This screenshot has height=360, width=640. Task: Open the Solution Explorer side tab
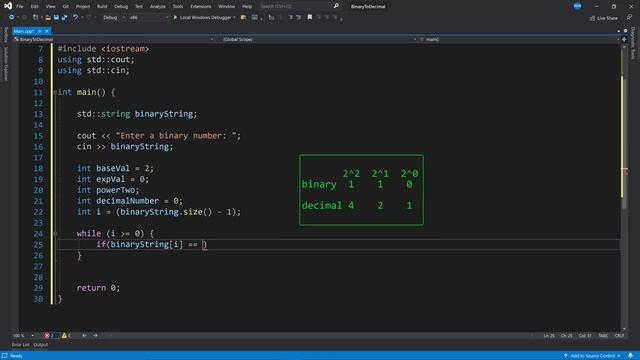tap(5, 64)
